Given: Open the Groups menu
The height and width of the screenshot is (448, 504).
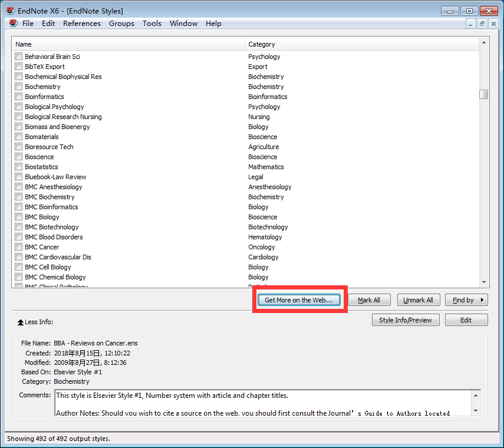Looking at the screenshot, I should point(121,24).
